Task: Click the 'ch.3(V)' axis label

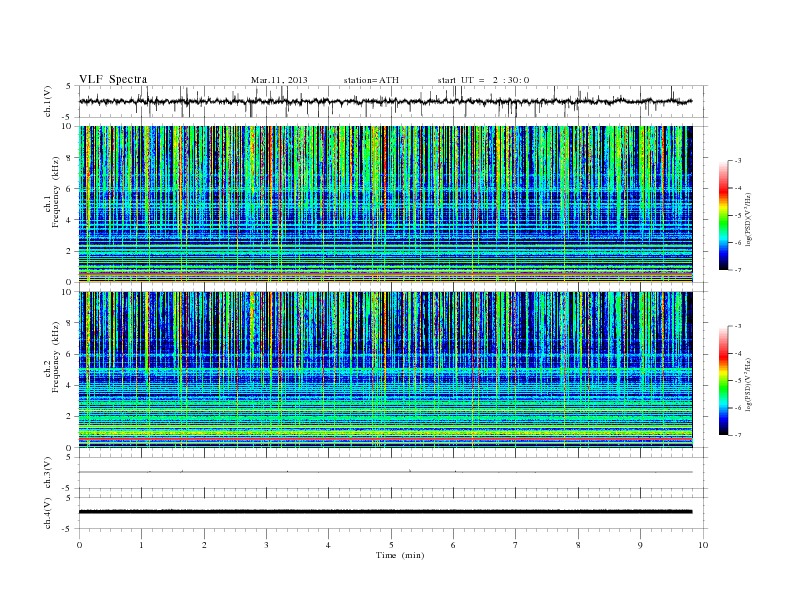Action: 48,473
